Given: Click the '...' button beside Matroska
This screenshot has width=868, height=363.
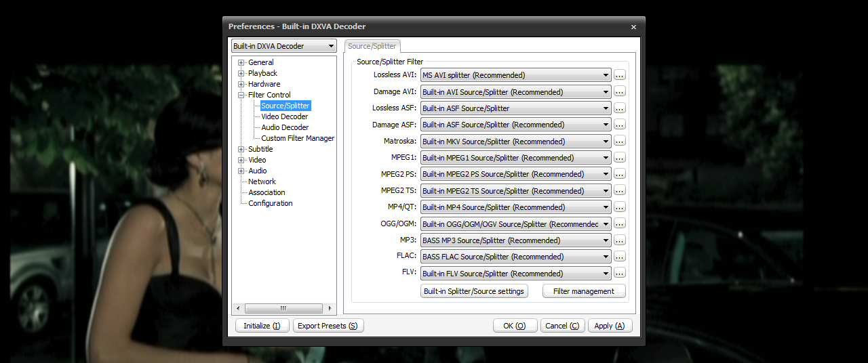Looking at the screenshot, I should 619,142.
